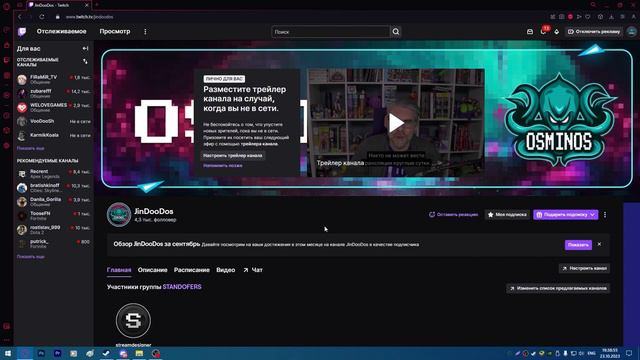Open the VooDooSh channel in sidebar
The image size is (640, 360).
53,121
